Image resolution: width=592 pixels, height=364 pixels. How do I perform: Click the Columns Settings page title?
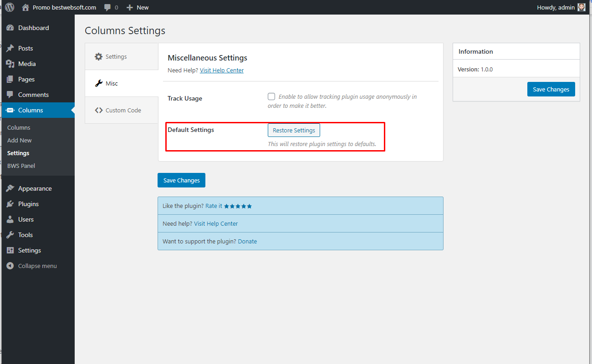[125, 30]
